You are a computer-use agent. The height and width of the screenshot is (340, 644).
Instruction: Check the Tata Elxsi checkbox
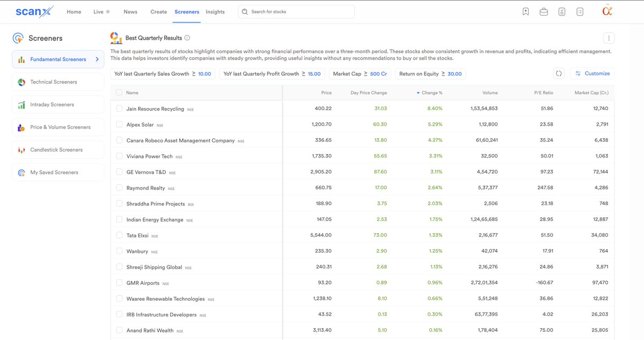click(x=119, y=235)
